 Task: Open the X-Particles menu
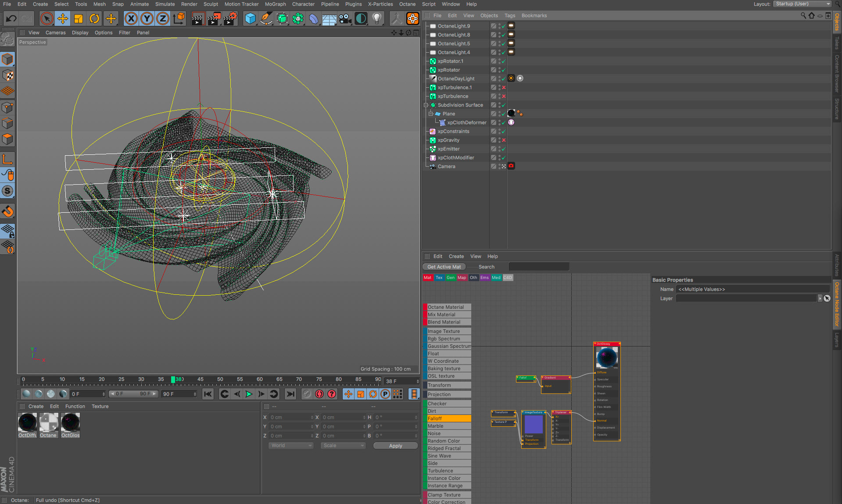pyautogui.click(x=380, y=4)
